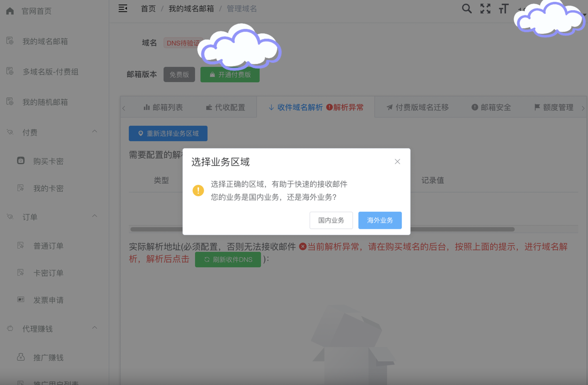This screenshot has height=385, width=588.
Task: Click the home icon beside 官网首页
Action: (10, 11)
